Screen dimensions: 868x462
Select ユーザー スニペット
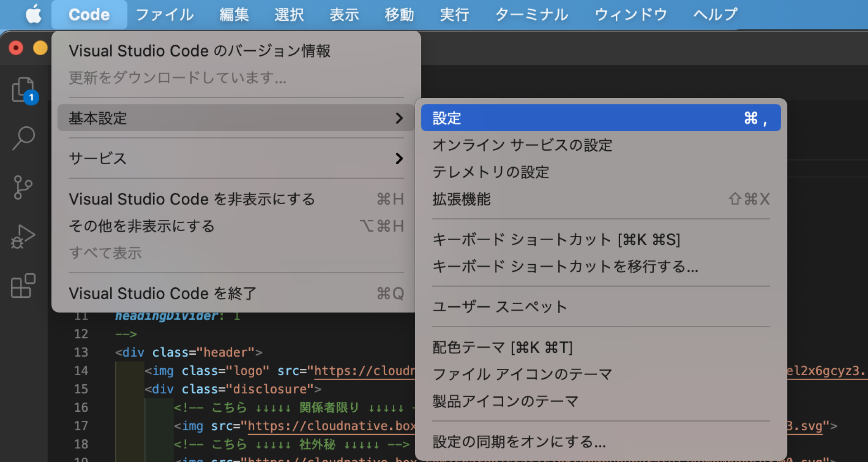[x=500, y=306]
